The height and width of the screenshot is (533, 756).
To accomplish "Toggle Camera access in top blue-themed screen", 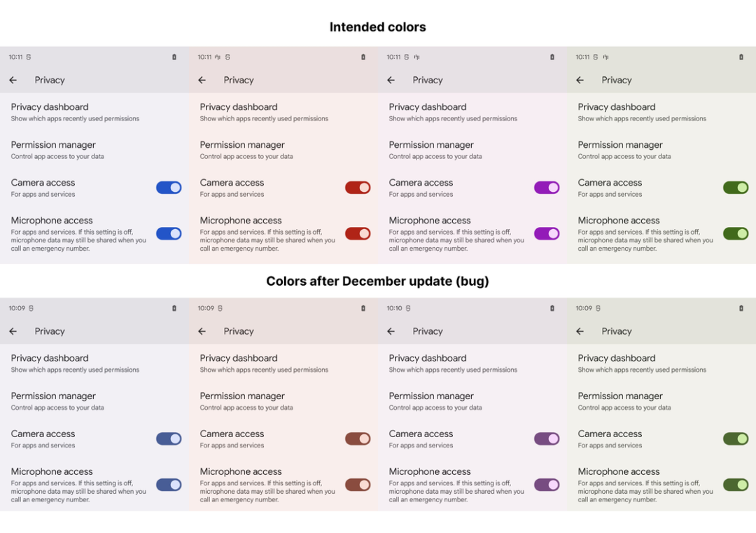I will pyautogui.click(x=169, y=188).
